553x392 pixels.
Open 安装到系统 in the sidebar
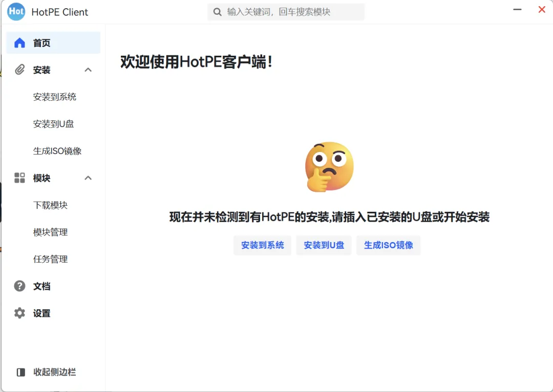point(55,97)
